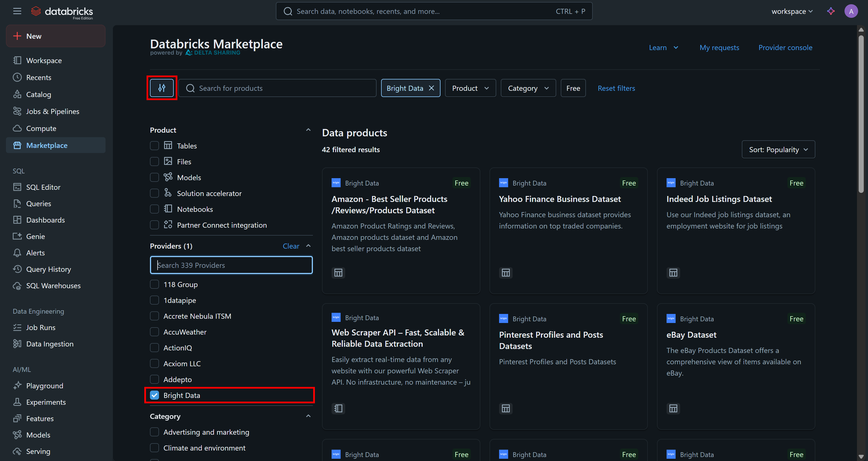Open SQL Editor from the sidebar

[x=43, y=187]
